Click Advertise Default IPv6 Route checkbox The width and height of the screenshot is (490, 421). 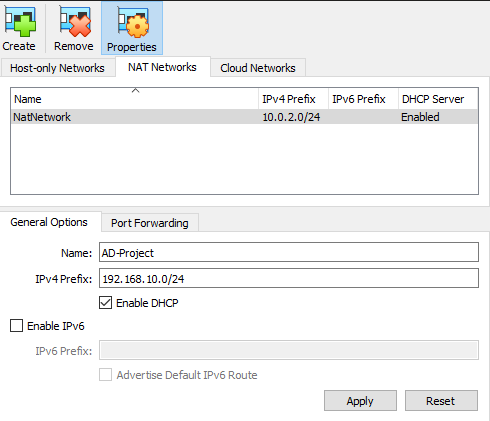tap(105, 375)
